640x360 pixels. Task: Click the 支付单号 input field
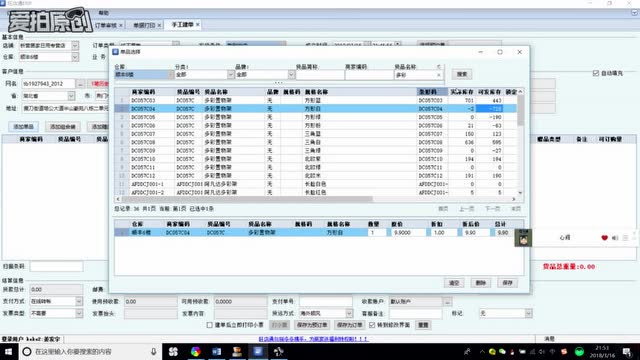coord(325,302)
